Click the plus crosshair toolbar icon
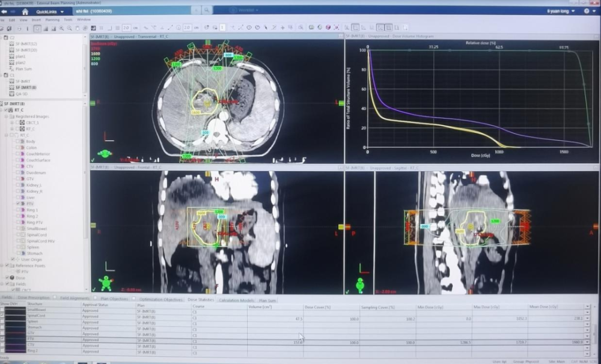Screen dimensions: 601x364 click(282, 28)
